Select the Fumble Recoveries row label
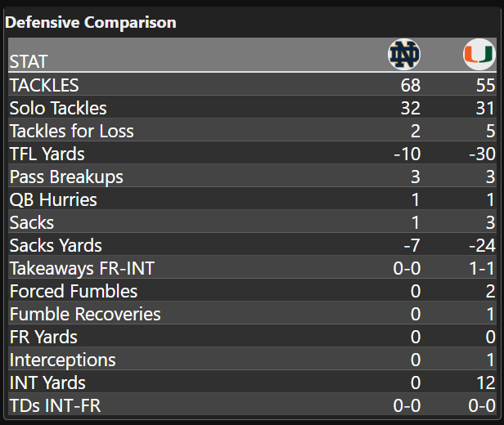This screenshot has width=504, height=425. click(85, 314)
